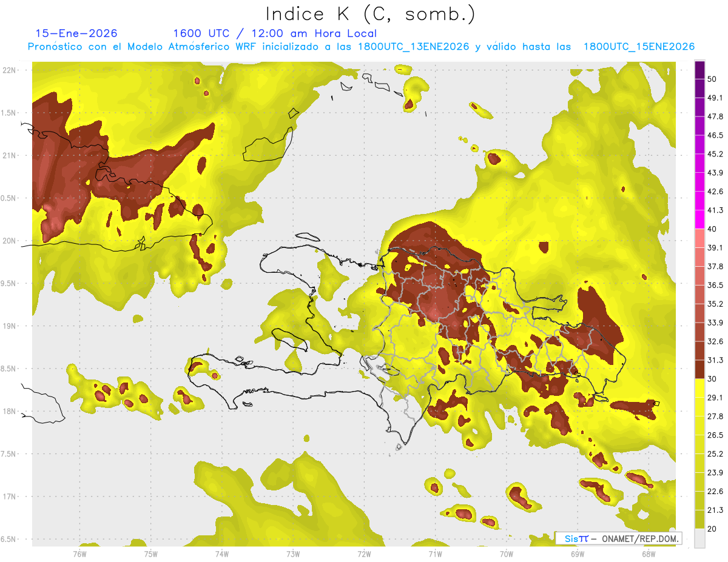The height and width of the screenshot is (562, 728).
Task: Click the '43.9' value on the color scale
Action: click(x=715, y=173)
